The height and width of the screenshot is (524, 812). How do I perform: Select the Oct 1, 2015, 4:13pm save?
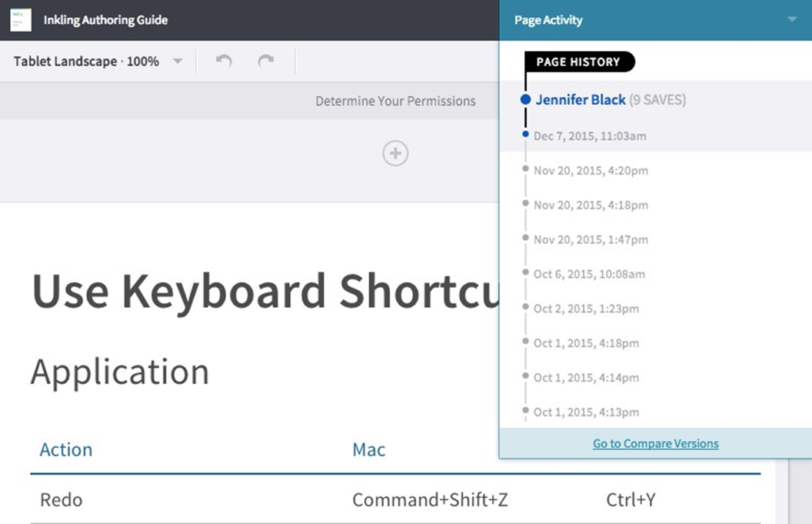[586, 412]
